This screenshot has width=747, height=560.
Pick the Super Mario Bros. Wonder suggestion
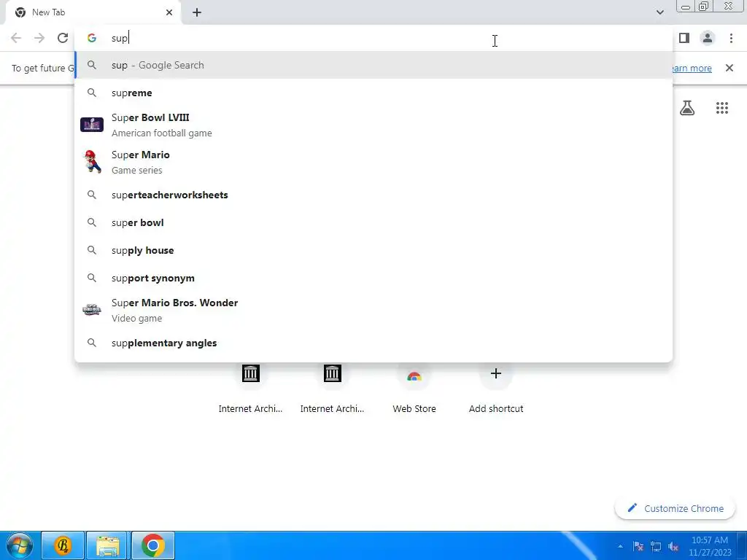373,310
